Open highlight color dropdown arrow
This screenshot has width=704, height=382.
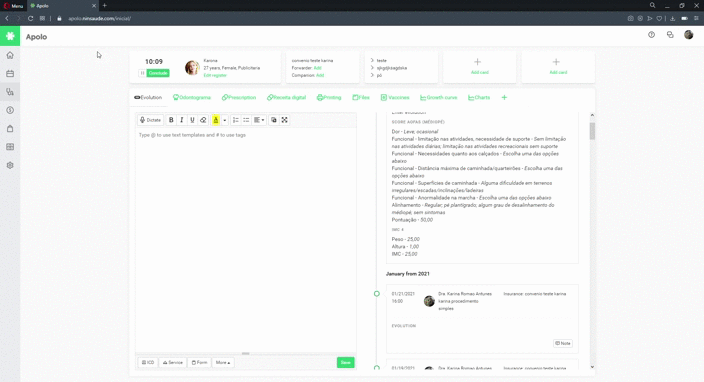point(224,120)
